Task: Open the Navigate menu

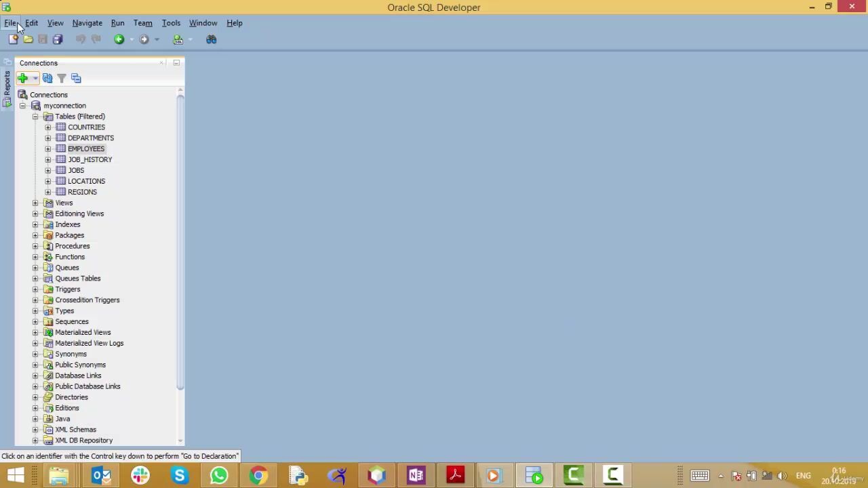Action: (x=87, y=23)
